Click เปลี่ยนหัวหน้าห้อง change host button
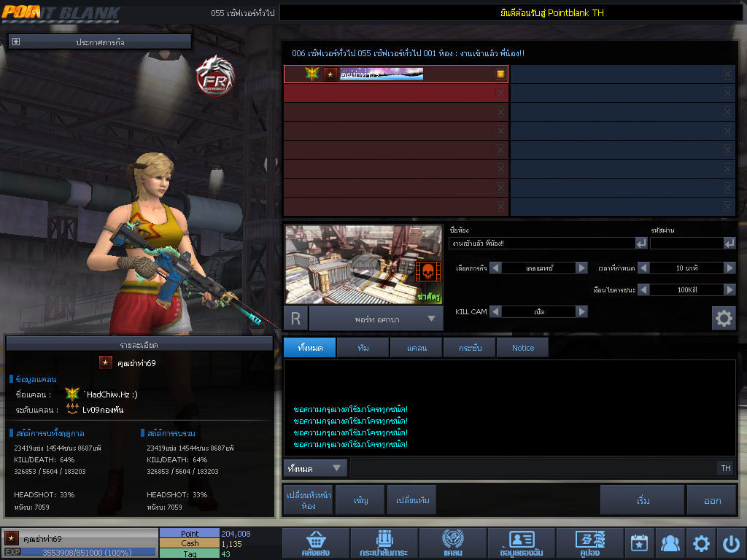This screenshot has height=560, width=747. 309,500
